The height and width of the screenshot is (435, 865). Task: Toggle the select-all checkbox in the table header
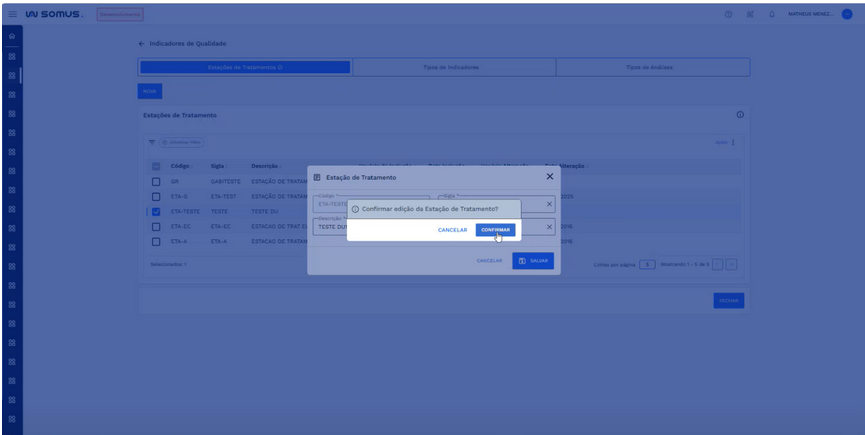[155, 166]
